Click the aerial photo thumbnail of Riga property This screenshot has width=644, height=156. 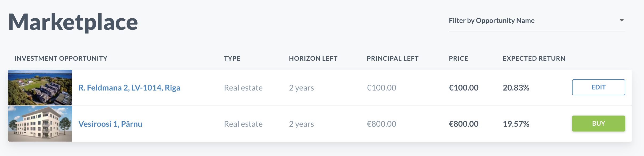point(40,88)
